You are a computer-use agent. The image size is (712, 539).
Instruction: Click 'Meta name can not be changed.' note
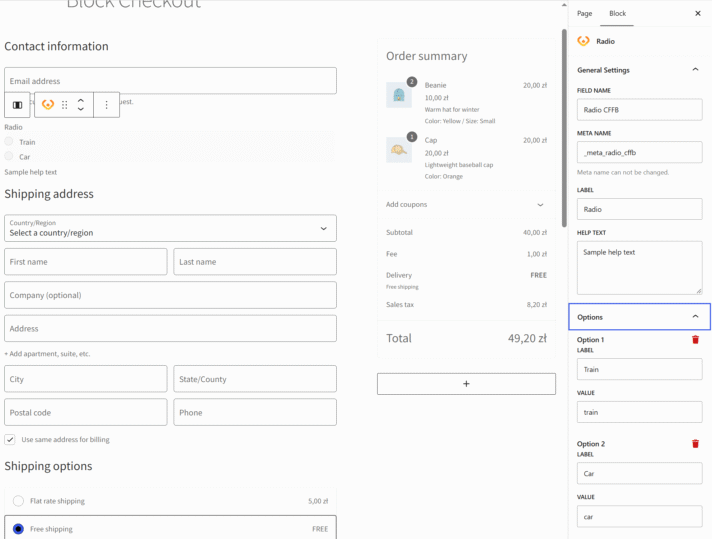pos(623,173)
